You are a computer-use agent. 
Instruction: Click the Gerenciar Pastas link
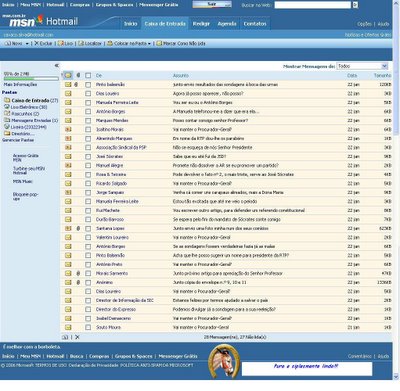click(18, 140)
